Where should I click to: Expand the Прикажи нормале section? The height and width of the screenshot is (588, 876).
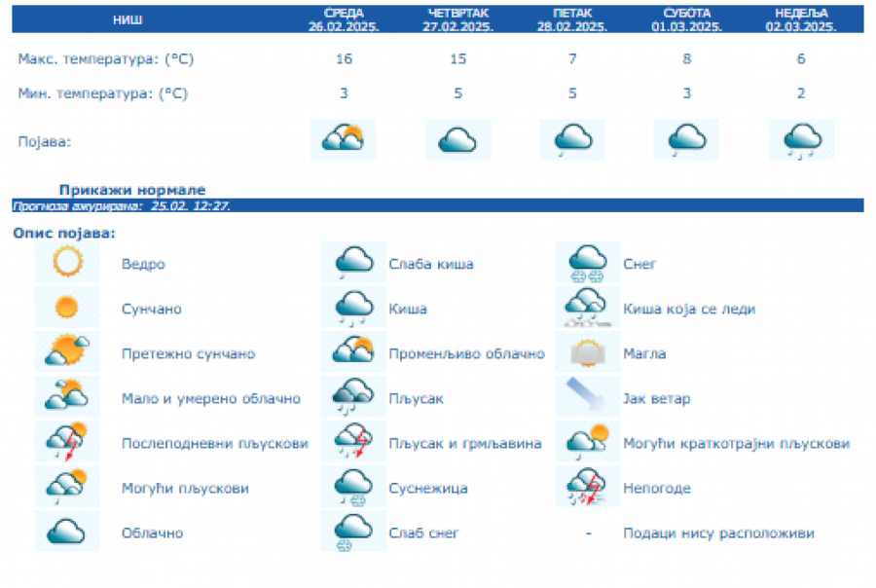(132, 190)
